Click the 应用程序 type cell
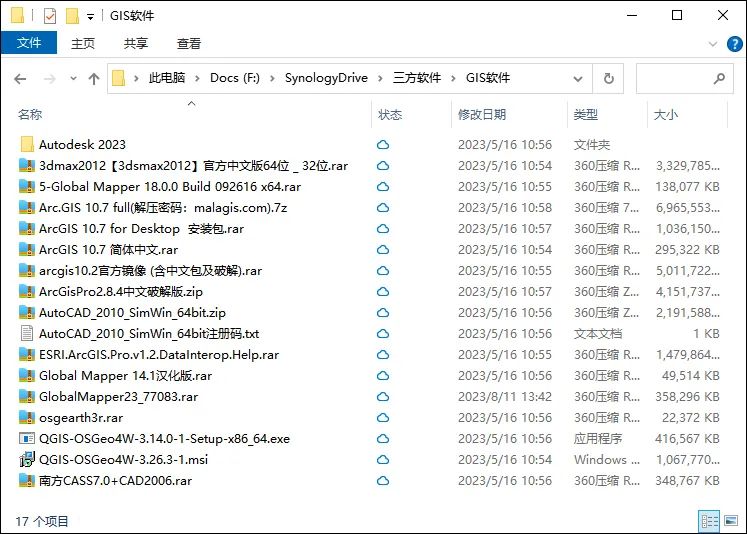This screenshot has width=747, height=534. click(x=598, y=438)
